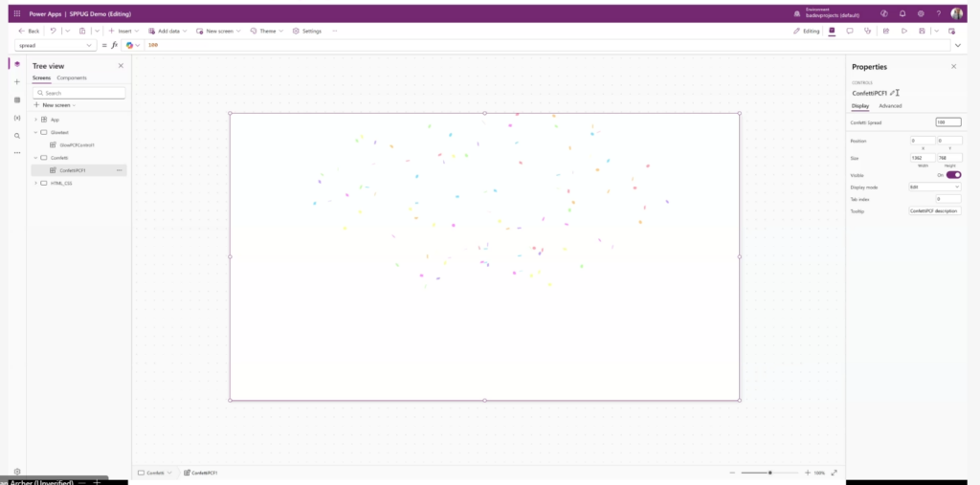Image resolution: width=980 pixels, height=485 pixels.
Task: Open notifications bell
Action: coord(902,13)
